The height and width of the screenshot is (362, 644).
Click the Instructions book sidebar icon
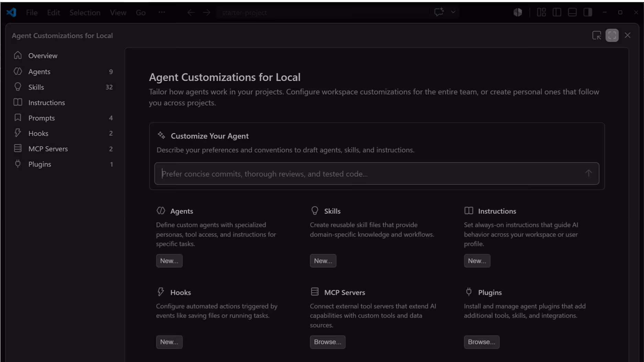(18, 102)
